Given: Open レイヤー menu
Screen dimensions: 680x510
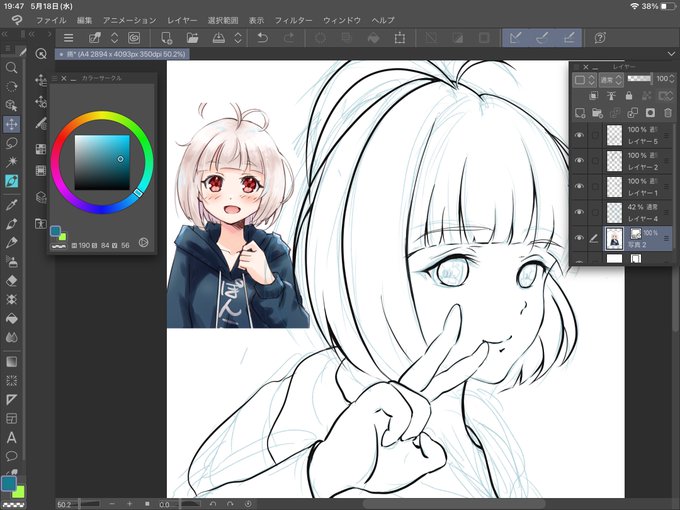Looking at the screenshot, I should point(182,20).
